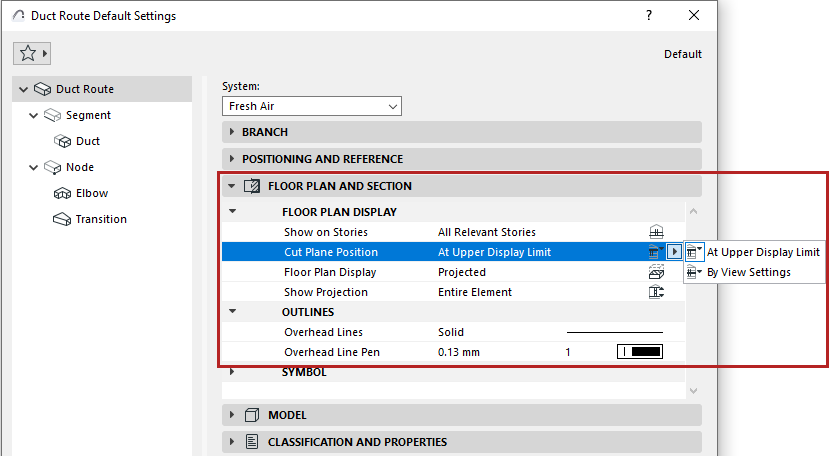Collapse the FLOOR PLAN DISPLAY group
829x456 pixels.
tap(232, 212)
